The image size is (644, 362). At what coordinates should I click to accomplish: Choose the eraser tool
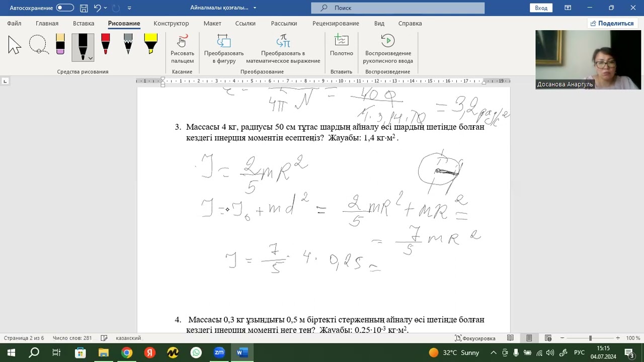coord(60,44)
